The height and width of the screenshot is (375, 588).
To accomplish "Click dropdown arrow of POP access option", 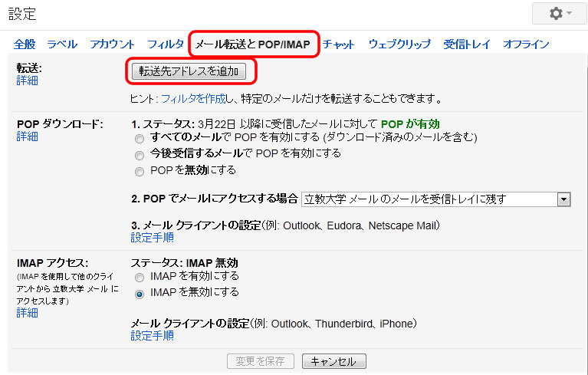I will (x=563, y=199).
